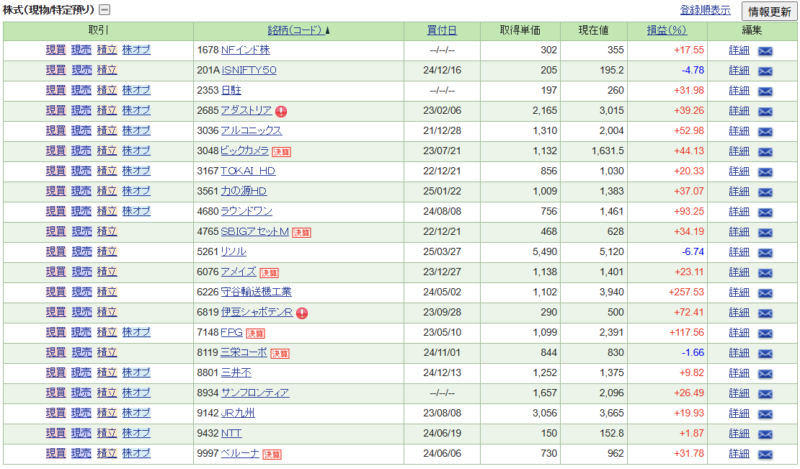Open mail alert icon for サンフロンティア row

[765, 393]
